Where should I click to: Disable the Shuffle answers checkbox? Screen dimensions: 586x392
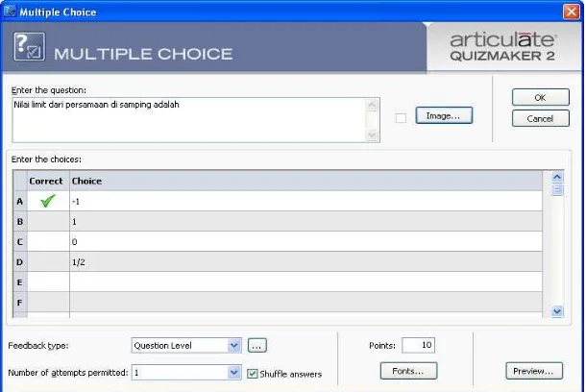pos(253,374)
